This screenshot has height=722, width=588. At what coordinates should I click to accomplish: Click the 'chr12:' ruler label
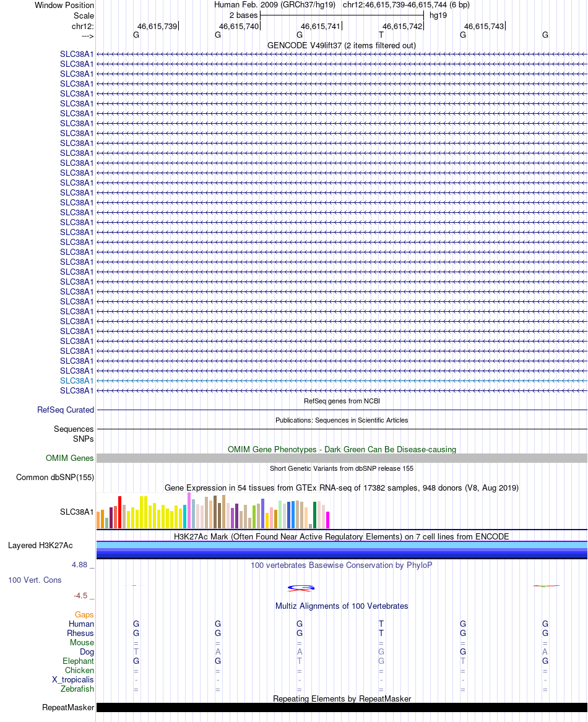click(x=82, y=26)
